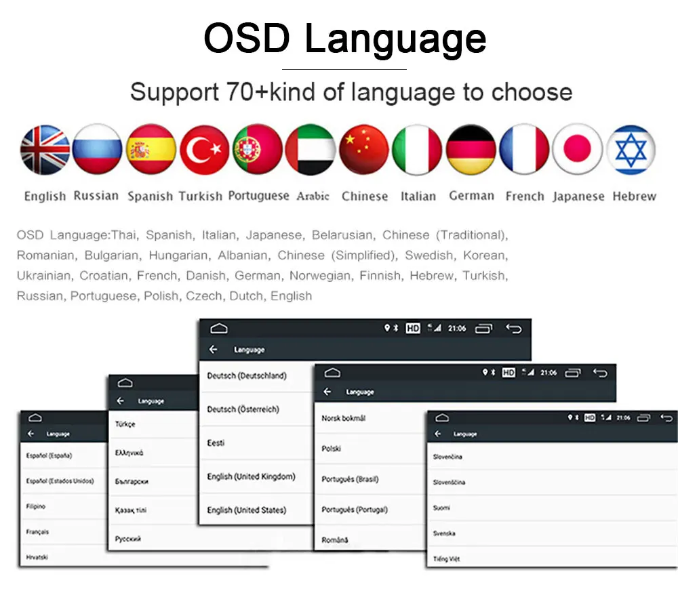The image size is (678, 616).
Task: Choose the Portuguese flag icon
Action: click(x=258, y=149)
